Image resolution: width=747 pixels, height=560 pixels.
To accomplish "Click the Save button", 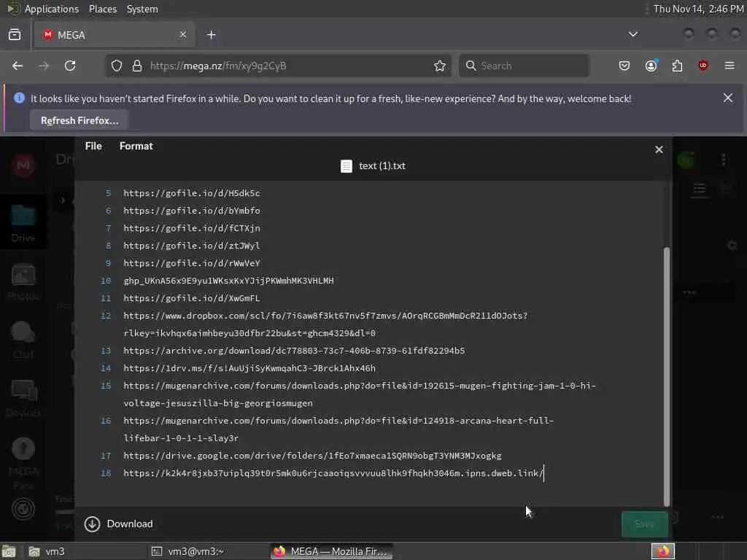I will click(644, 524).
